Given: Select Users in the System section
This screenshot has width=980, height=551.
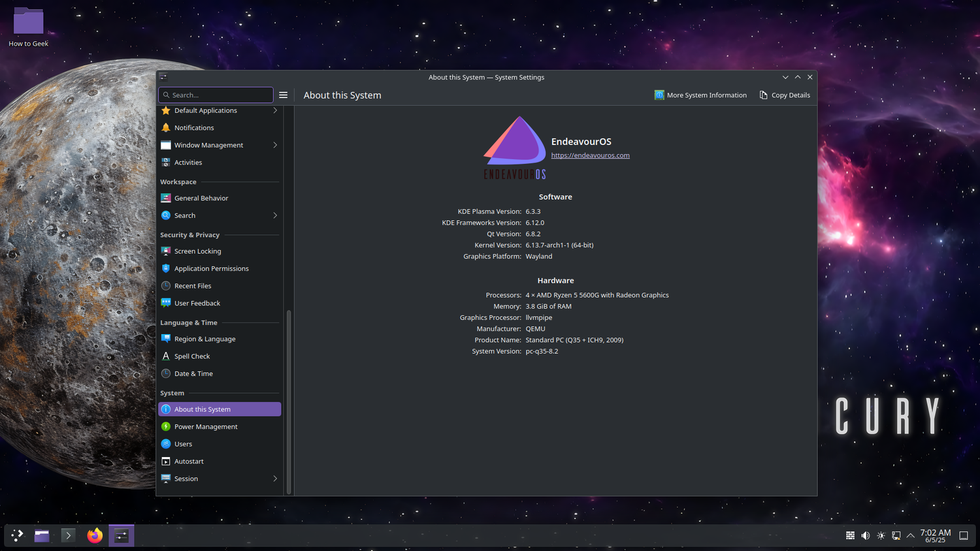Looking at the screenshot, I should tap(220, 444).
